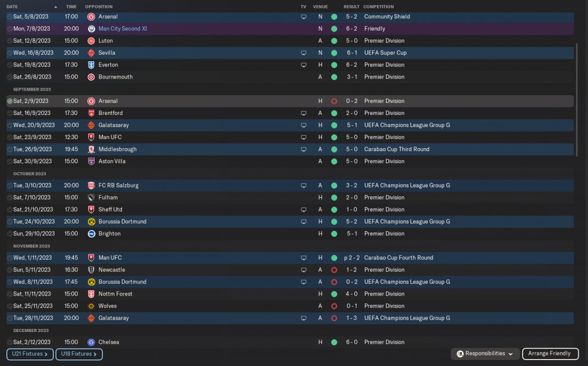Open U21 Fixtures via its chevron button

click(x=30, y=354)
